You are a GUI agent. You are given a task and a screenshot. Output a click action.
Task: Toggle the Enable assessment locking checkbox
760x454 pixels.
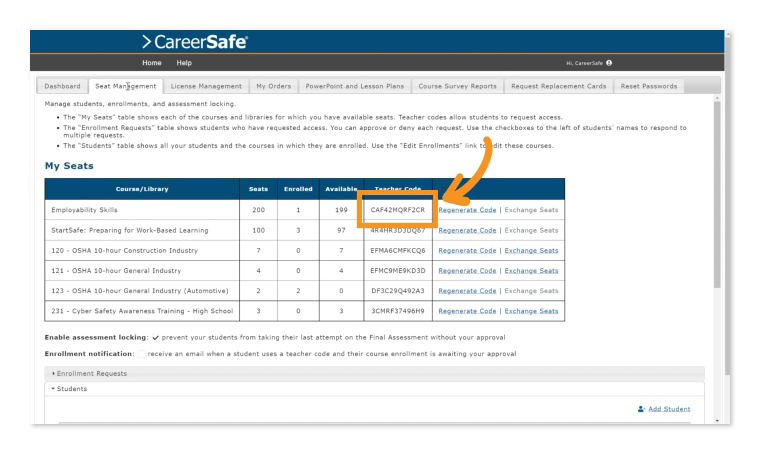tap(155, 338)
